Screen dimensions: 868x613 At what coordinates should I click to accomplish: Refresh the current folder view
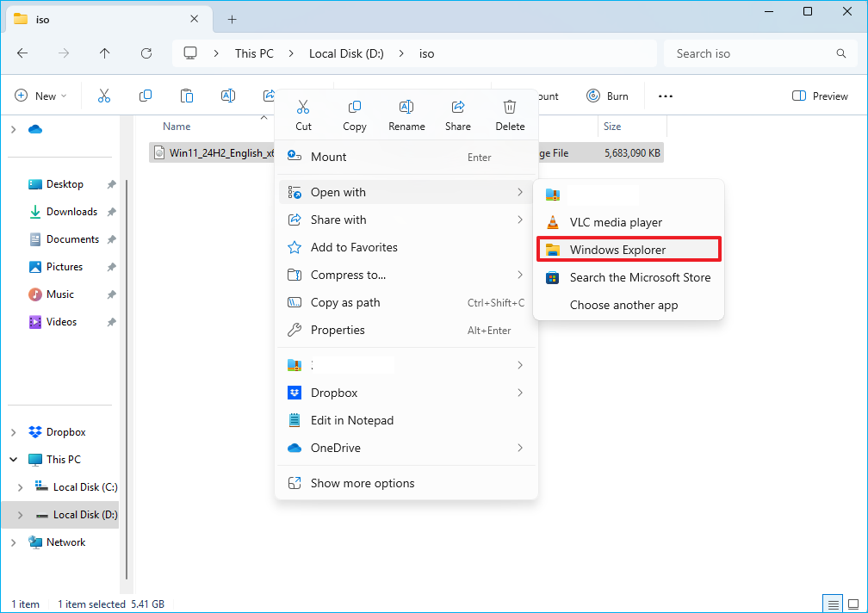point(146,53)
